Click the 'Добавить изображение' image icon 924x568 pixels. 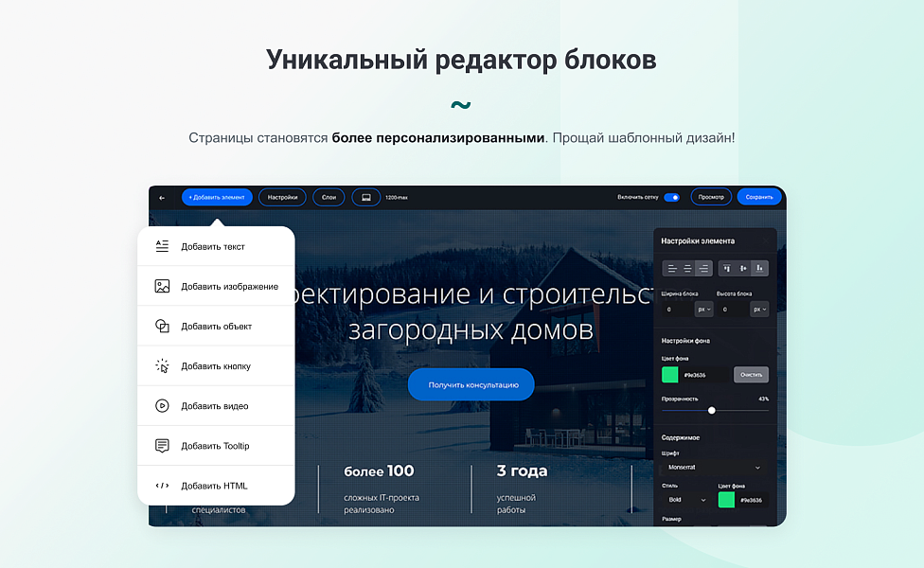pos(163,285)
